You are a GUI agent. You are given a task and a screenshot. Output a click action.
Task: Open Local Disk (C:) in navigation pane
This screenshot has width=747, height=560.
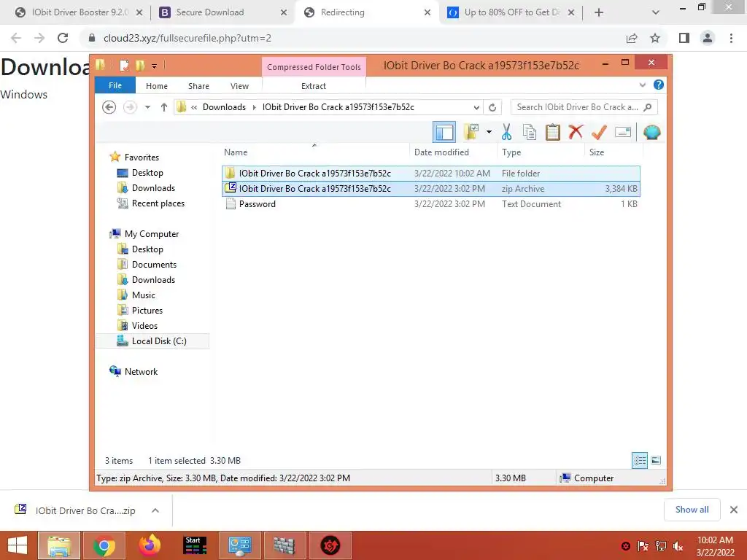pyautogui.click(x=152, y=341)
